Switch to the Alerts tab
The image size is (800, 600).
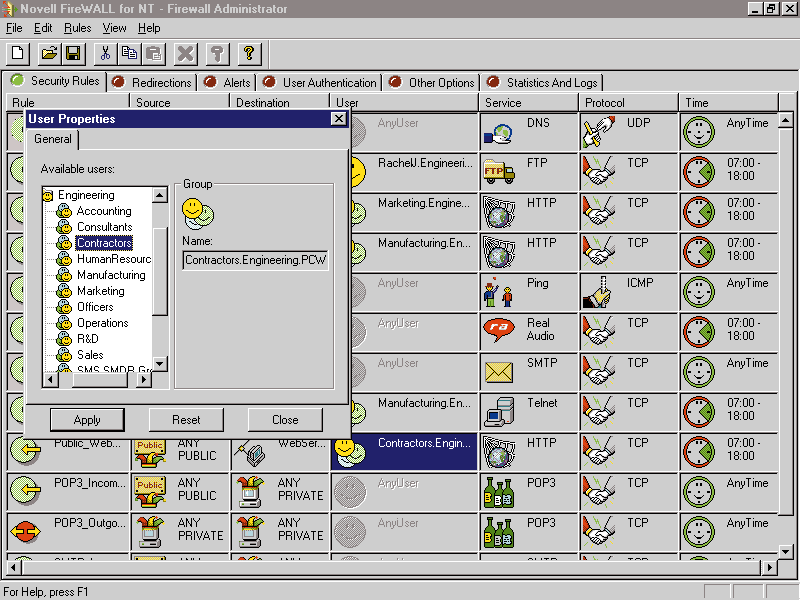(x=228, y=83)
